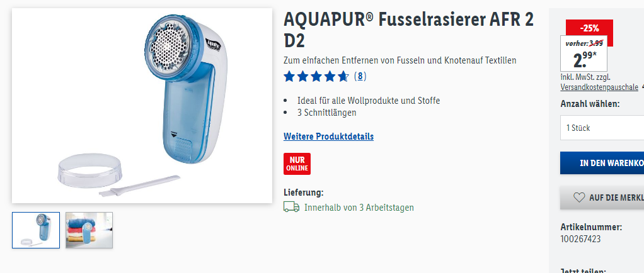Click the heart wishlist icon

(578, 198)
